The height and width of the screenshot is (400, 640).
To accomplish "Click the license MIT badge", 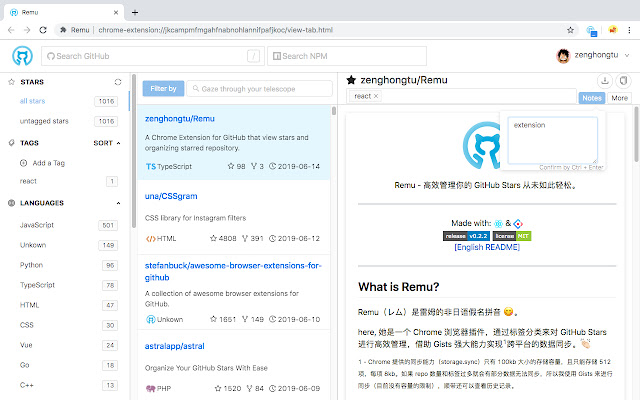I will point(512,236).
